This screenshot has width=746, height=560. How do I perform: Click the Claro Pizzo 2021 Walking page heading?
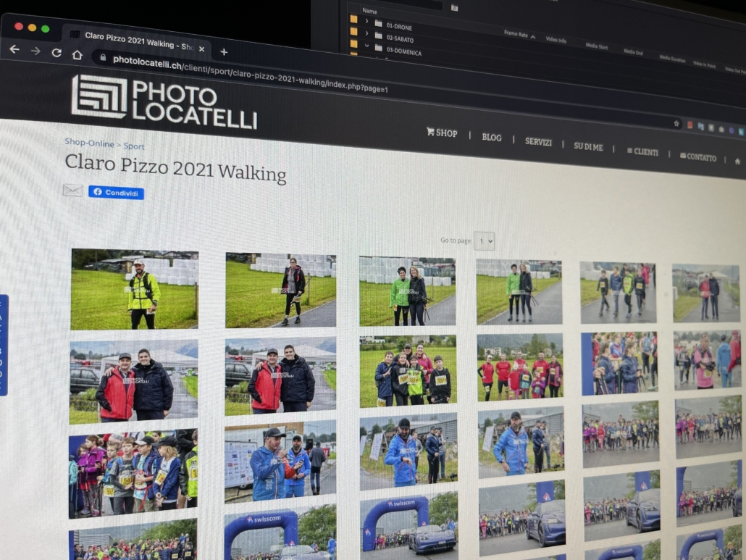[175, 168]
